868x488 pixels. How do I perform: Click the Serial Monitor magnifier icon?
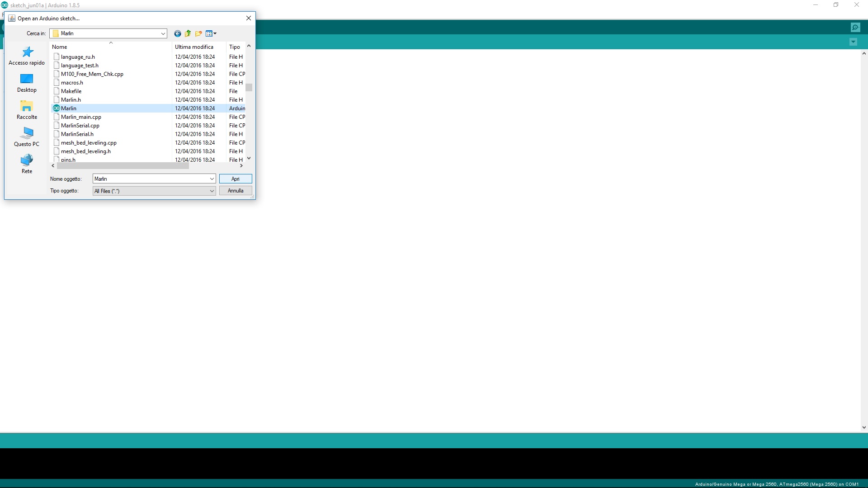tap(855, 28)
